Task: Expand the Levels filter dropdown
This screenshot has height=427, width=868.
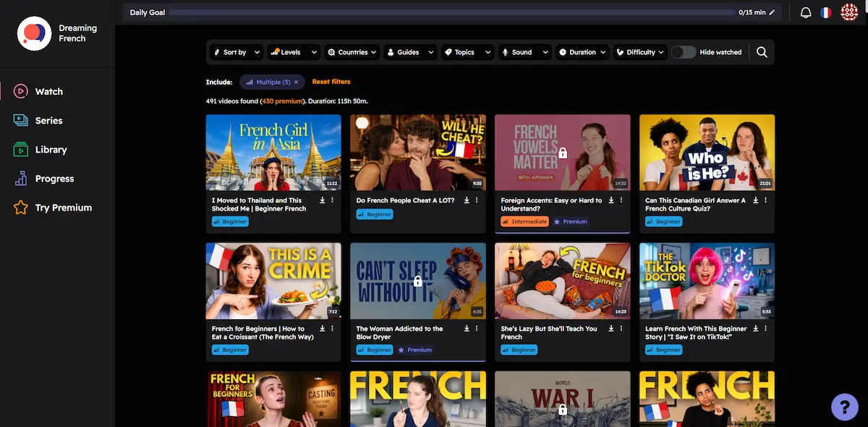Action: tap(294, 52)
